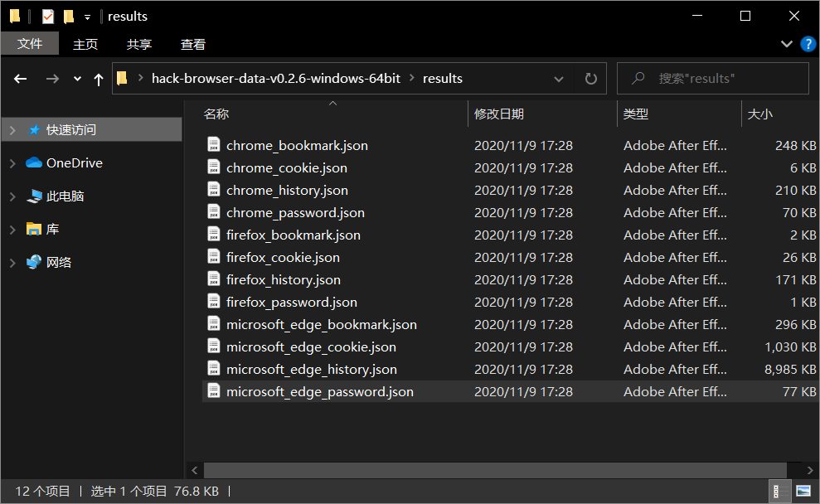Select 此电脑 in the navigation pane
This screenshot has width=820, height=504.
[x=66, y=196]
